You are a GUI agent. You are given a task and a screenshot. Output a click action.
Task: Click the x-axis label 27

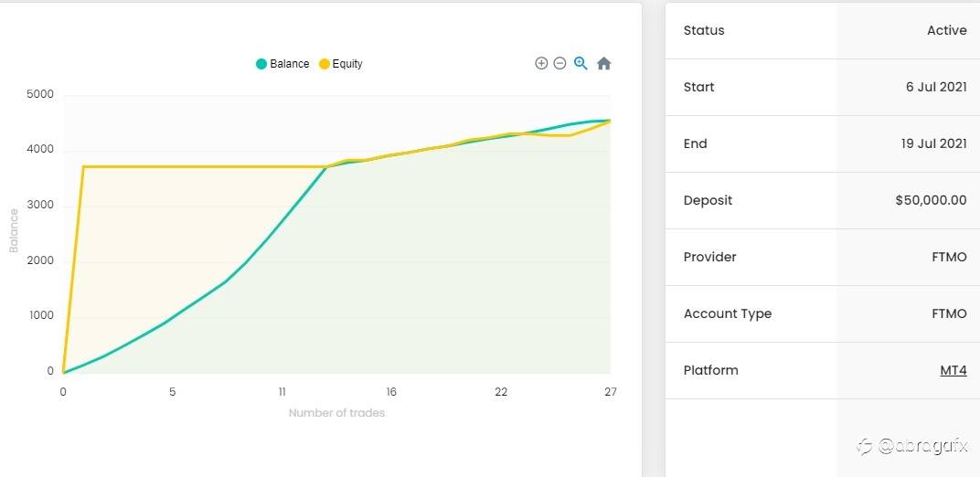click(611, 392)
